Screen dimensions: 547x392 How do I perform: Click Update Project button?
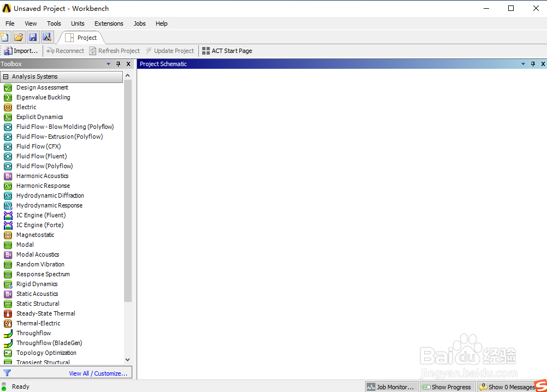pos(169,51)
